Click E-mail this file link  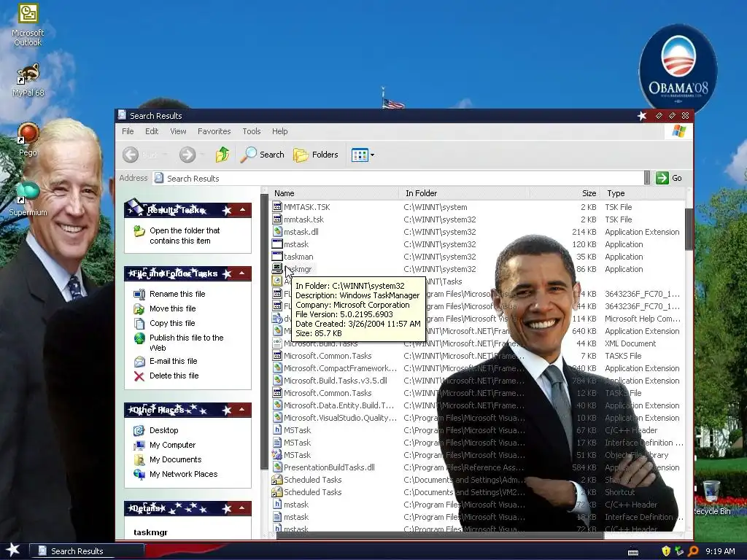coord(173,361)
